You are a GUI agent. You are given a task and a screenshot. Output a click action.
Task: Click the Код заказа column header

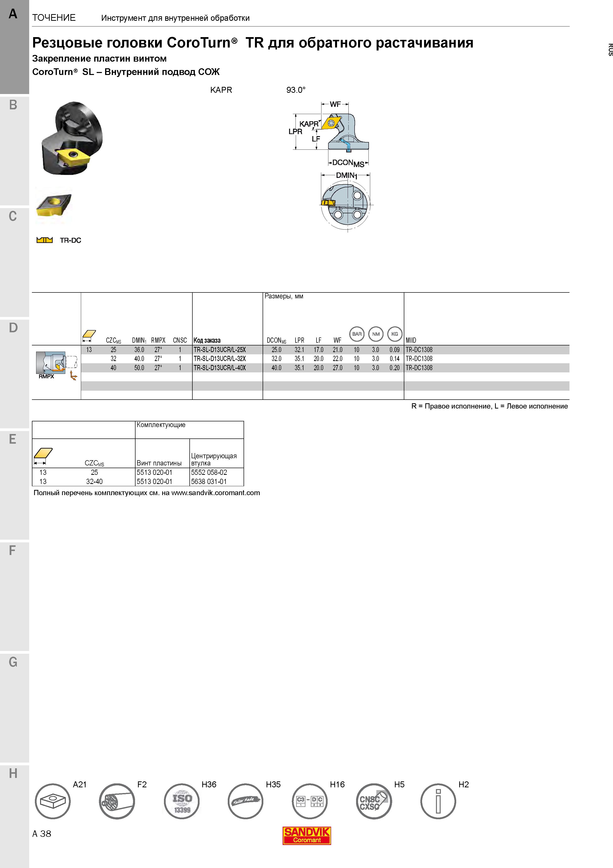click(207, 340)
